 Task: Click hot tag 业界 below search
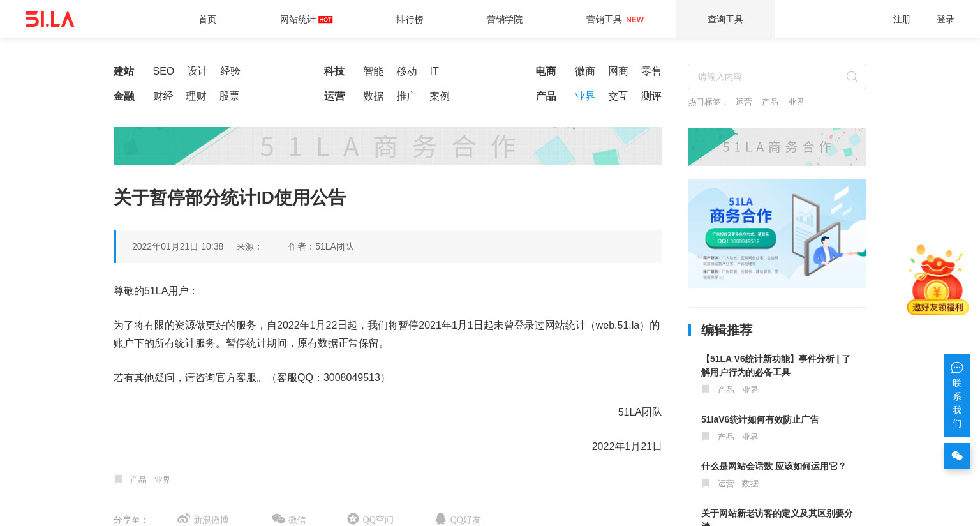tap(796, 102)
